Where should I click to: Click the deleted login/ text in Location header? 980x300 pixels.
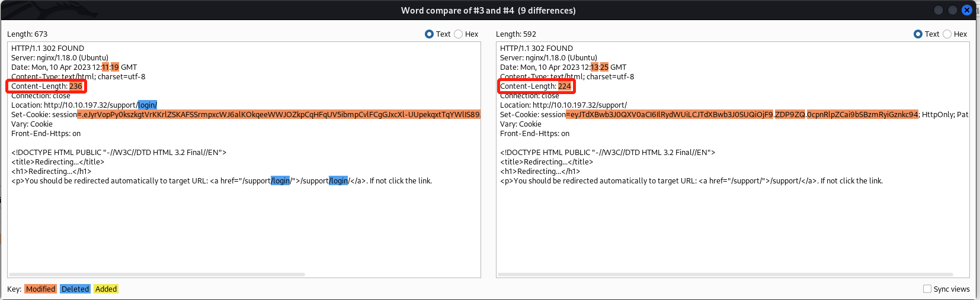click(x=148, y=105)
